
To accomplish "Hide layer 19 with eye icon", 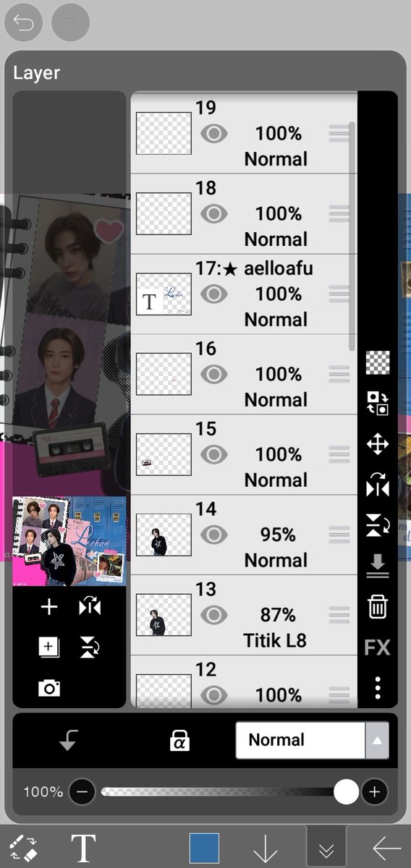I will click(213, 133).
